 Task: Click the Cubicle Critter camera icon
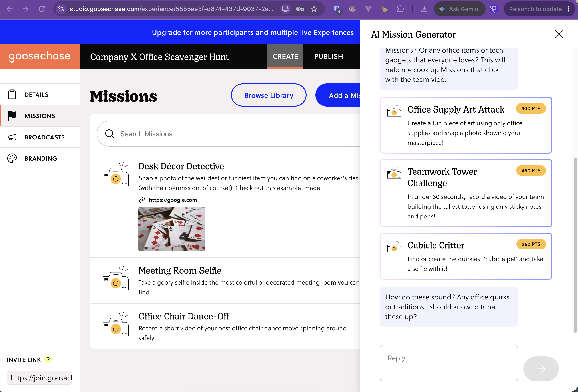tap(394, 246)
